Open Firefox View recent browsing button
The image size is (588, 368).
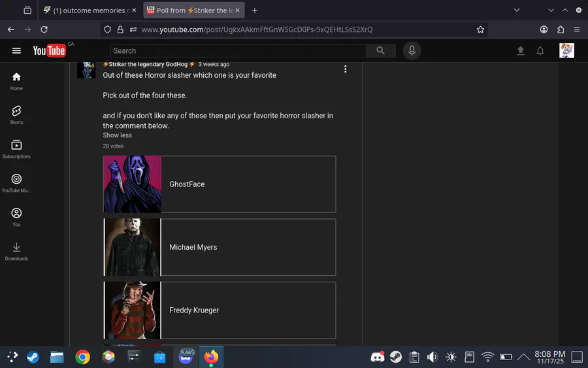click(27, 10)
